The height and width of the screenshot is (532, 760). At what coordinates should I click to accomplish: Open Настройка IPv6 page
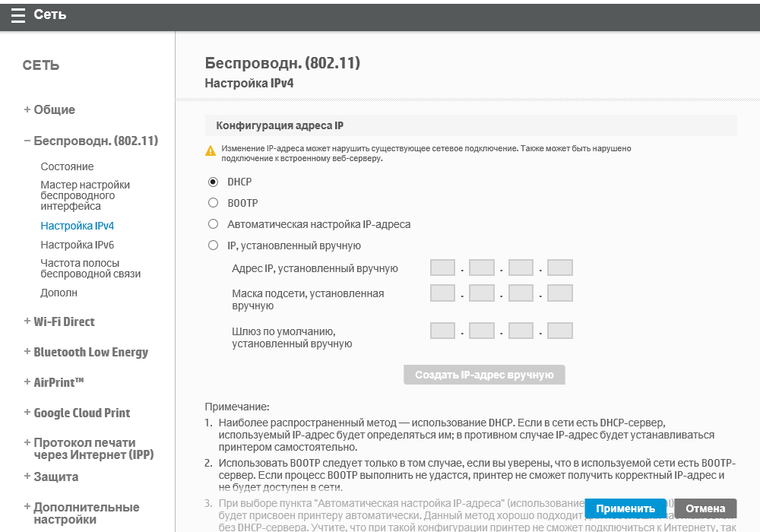(77, 245)
